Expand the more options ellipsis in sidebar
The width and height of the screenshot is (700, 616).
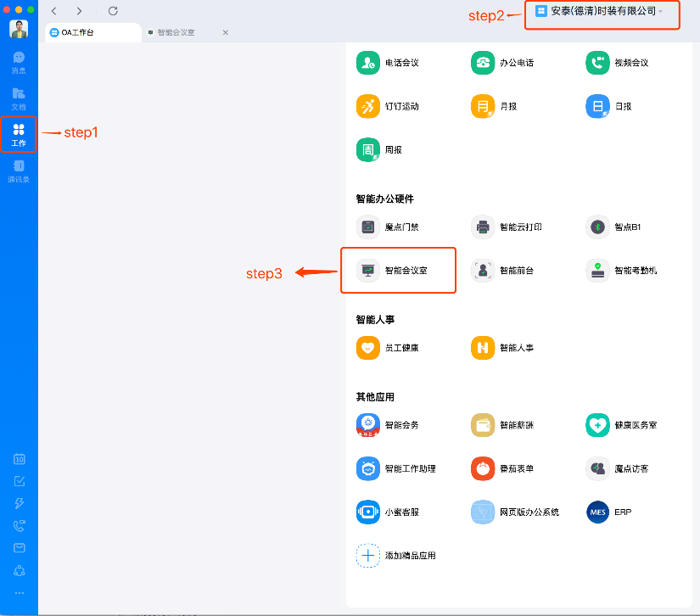tap(19, 592)
